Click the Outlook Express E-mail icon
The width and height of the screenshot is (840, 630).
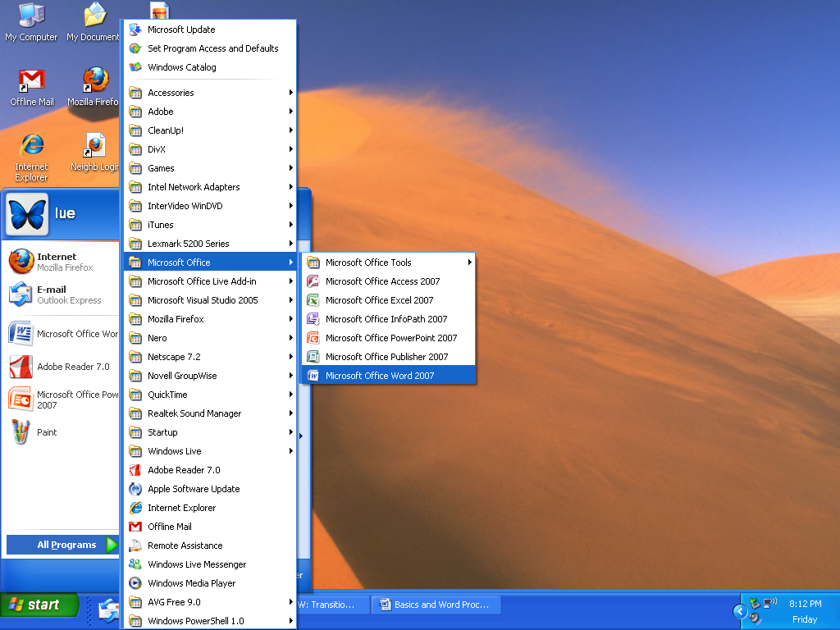(21, 294)
